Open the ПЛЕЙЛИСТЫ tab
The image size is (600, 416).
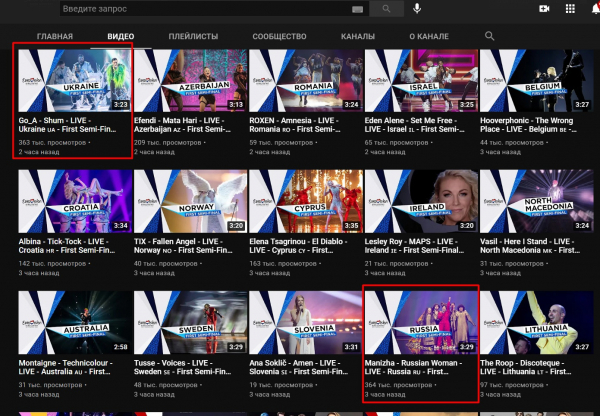click(194, 36)
